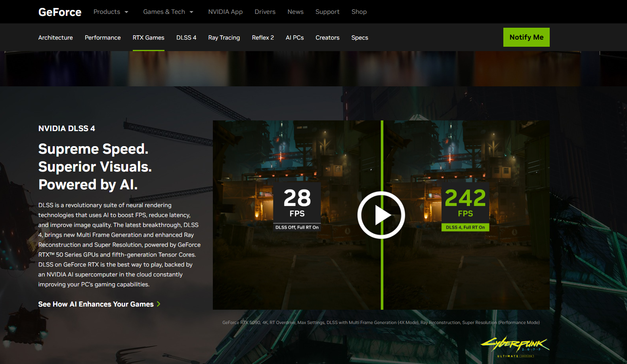Viewport: 627px width, 364px height.
Task: Click the chevron after See How AI Enhances
Action: pos(159,304)
